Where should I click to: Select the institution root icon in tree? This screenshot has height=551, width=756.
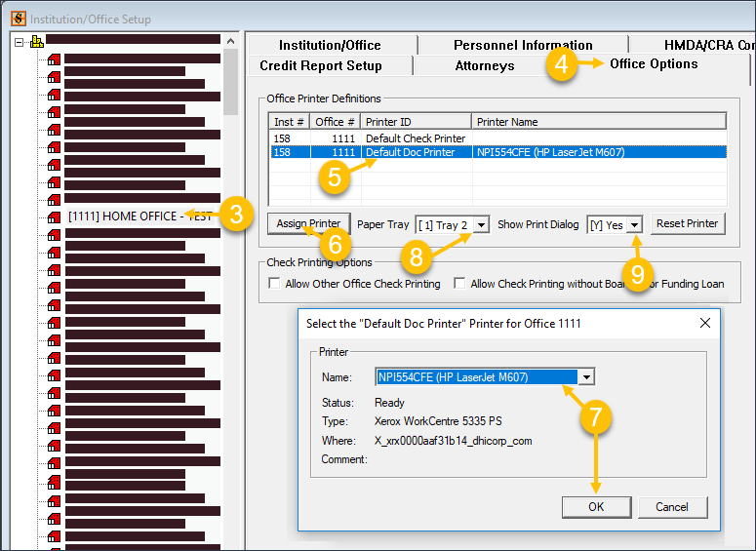coord(37,42)
